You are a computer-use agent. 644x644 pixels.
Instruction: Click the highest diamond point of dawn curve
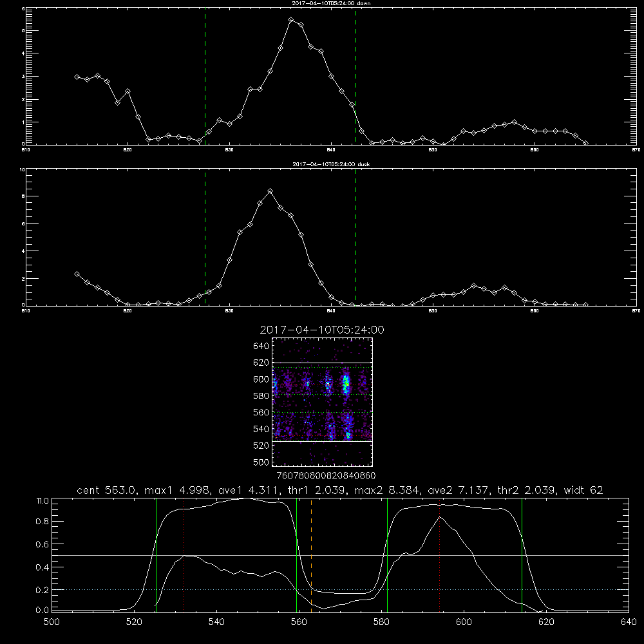tap(291, 20)
